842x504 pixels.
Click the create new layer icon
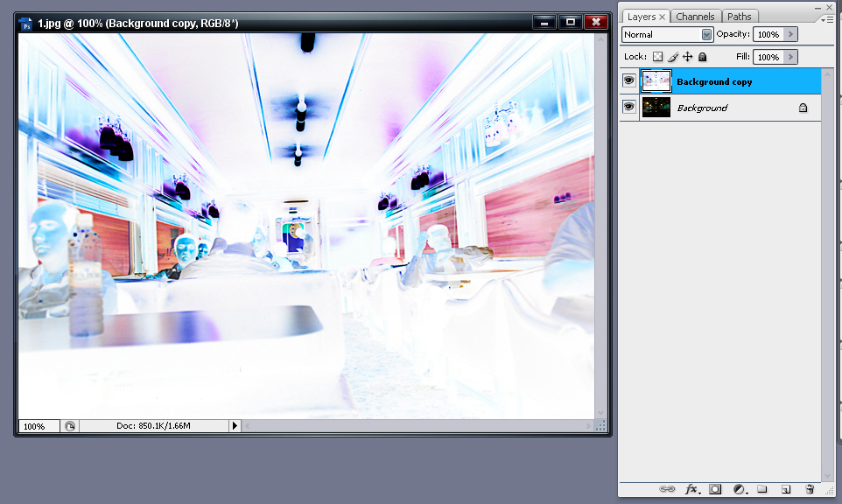(786, 489)
